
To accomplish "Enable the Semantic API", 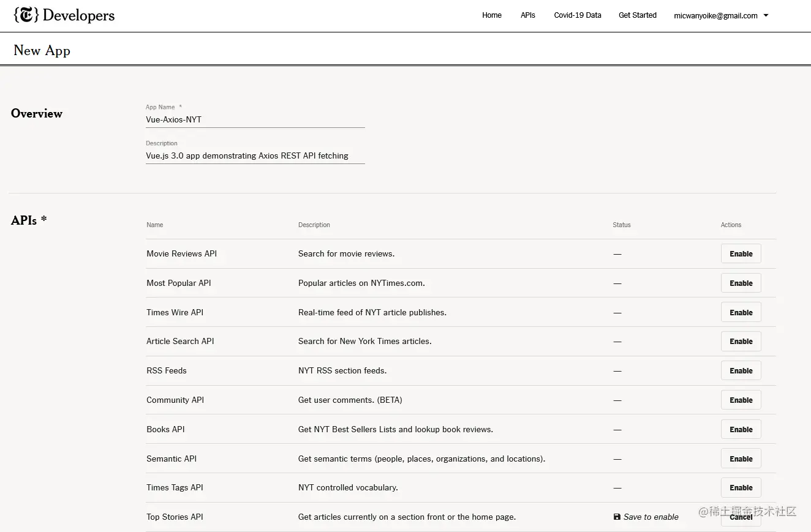I will (x=741, y=458).
